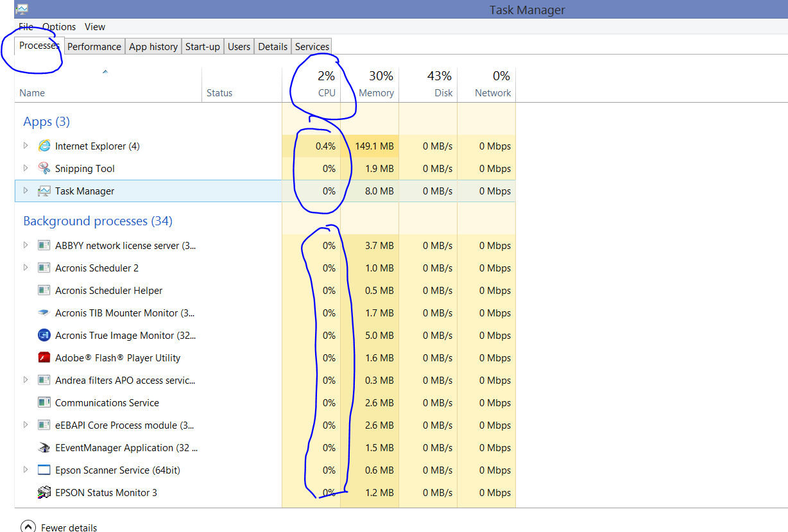Click the Communications Service icon

tap(44, 402)
